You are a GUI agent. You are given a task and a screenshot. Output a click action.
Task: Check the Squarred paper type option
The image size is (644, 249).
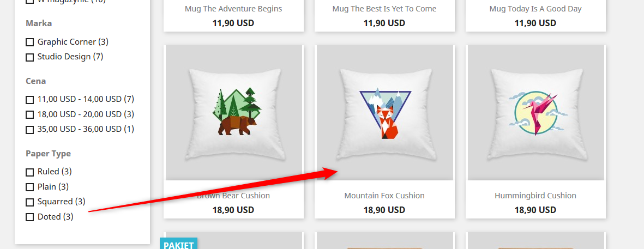(29, 202)
